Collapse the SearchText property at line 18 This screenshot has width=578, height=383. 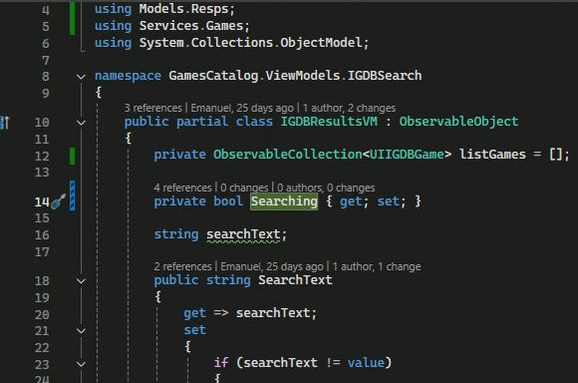click(81, 281)
